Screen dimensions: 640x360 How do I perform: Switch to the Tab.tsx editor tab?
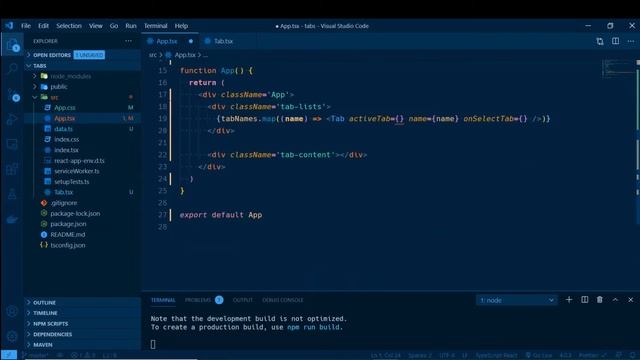coord(223,41)
